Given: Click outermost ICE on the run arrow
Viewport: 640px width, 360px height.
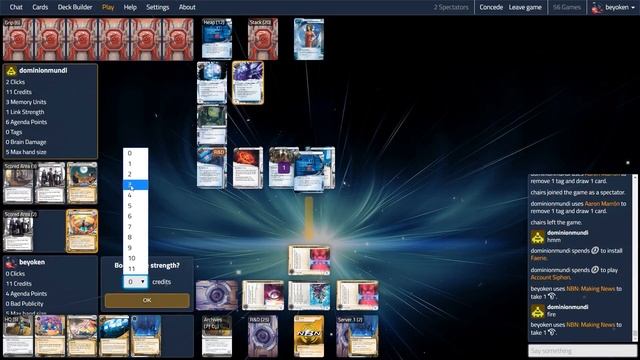Looking at the screenshot, I should click(x=309, y=260).
